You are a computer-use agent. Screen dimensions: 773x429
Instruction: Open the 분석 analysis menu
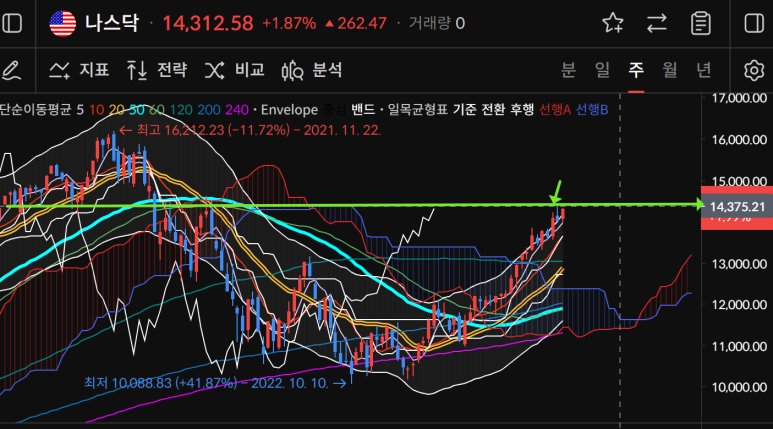[312, 70]
